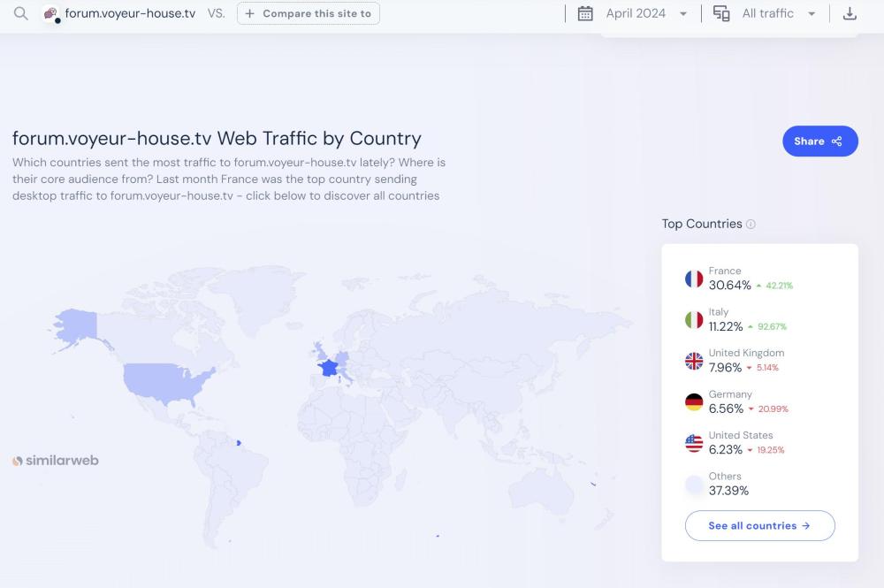Click the search magnifier icon
Screen dimensions: 884x588
tap(21, 13)
